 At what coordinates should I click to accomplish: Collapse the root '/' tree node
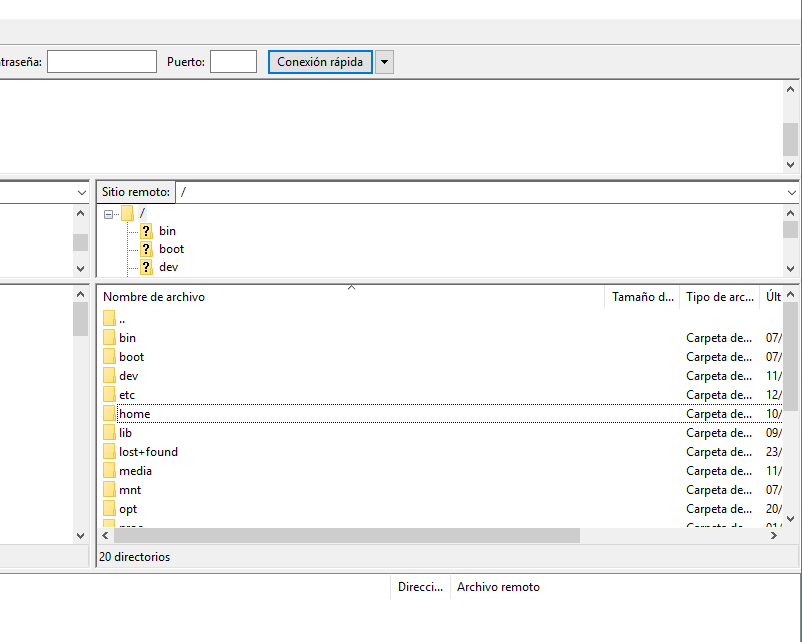(x=108, y=213)
